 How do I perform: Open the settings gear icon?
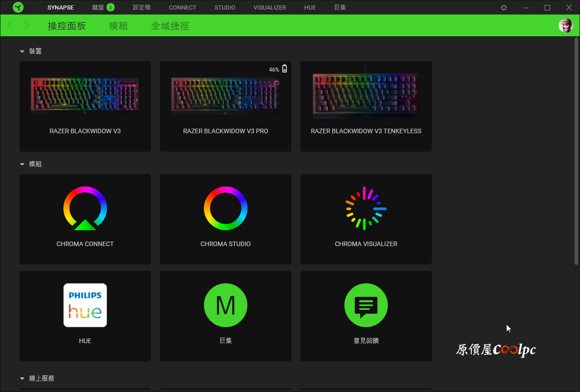(504, 8)
